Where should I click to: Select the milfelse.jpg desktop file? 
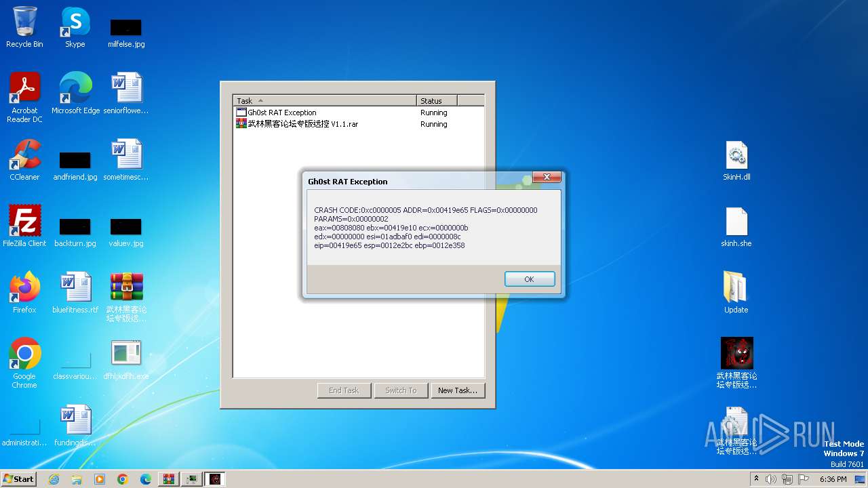pyautogui.click(x=126, y=33)
